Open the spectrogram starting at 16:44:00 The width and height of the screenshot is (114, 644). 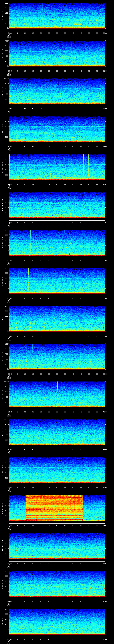(57, 584)
